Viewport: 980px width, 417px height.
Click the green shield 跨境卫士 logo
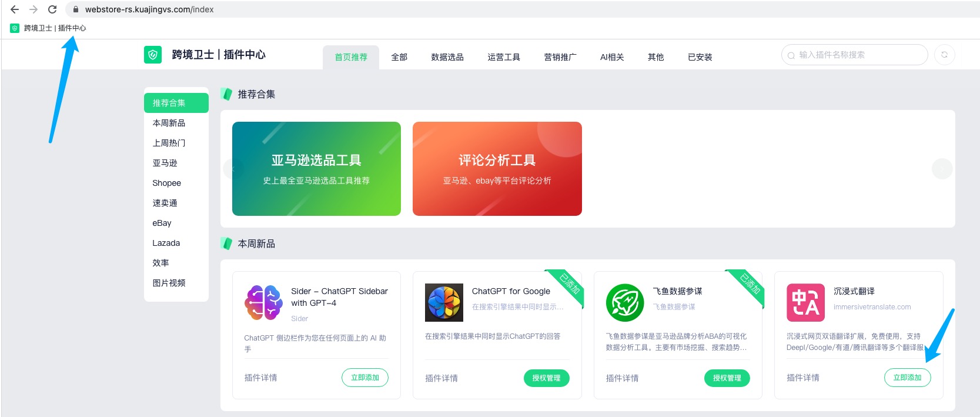pos(153,55)
